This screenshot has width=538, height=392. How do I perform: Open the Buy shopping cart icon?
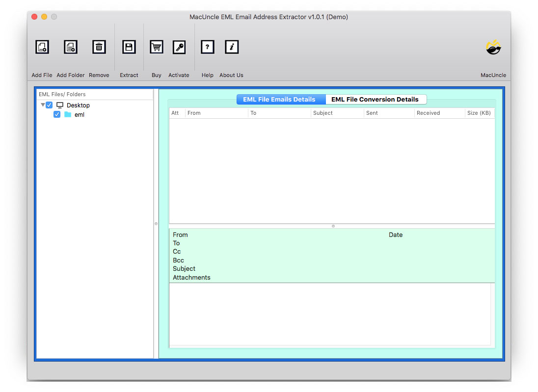tap(157, 47)
